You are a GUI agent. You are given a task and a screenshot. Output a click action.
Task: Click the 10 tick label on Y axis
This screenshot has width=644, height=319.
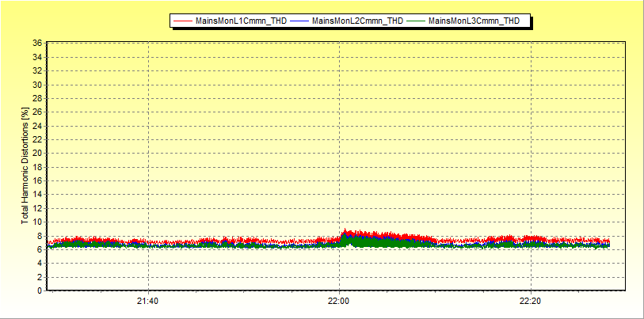(x=37, y=222)
